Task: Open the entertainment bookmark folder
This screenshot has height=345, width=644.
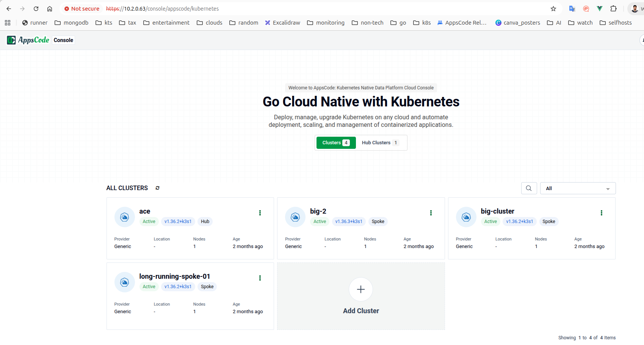Action: pos(166,23)
